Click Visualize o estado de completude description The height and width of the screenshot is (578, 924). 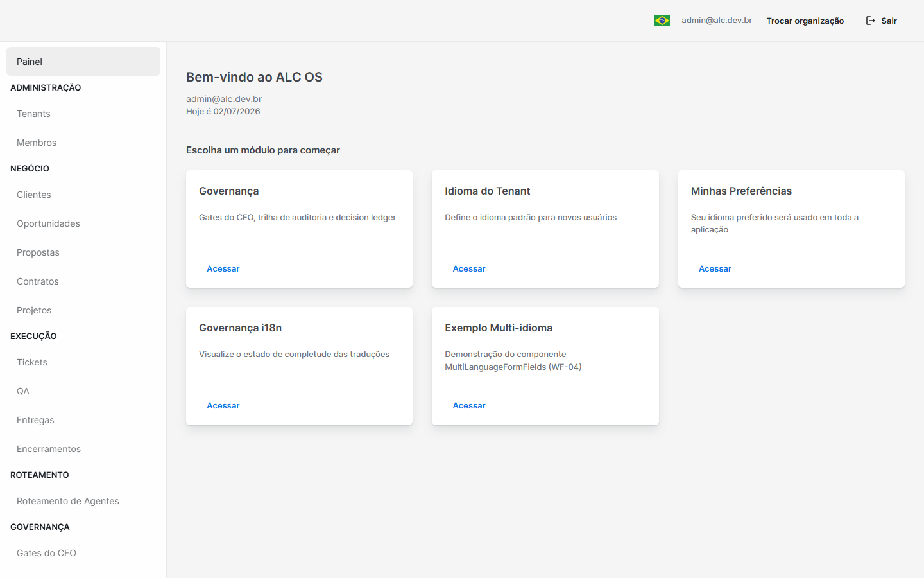click(294, 355)
